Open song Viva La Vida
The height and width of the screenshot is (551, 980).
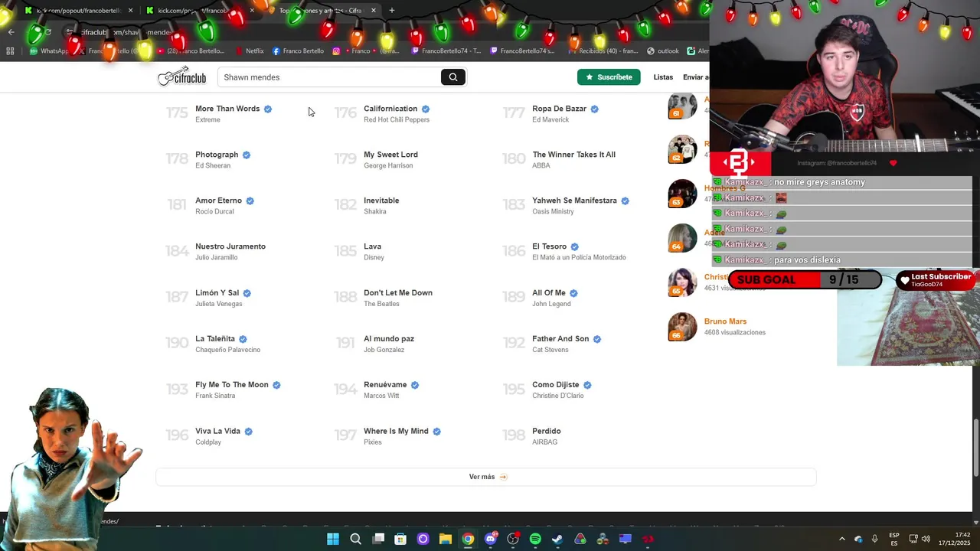coord(217,431)
